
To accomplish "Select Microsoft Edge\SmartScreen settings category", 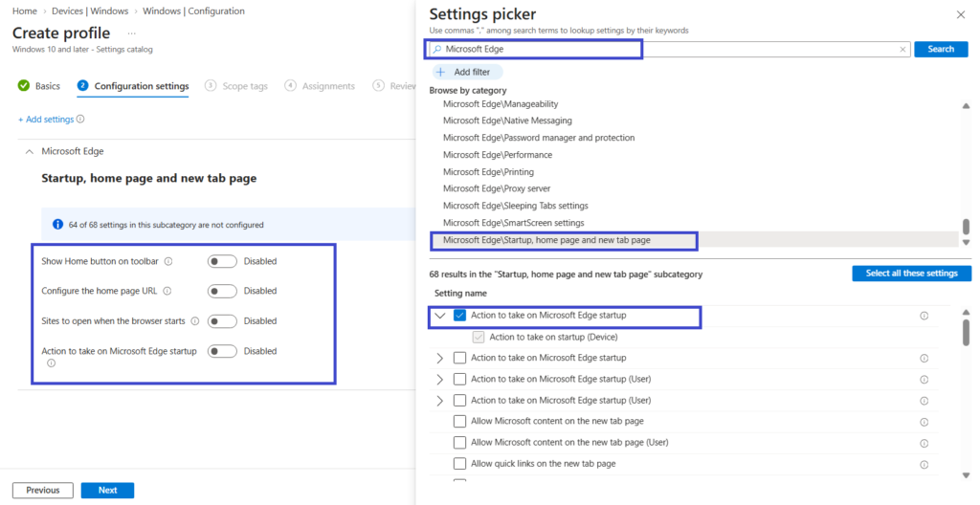I will [x=514, y=223].
